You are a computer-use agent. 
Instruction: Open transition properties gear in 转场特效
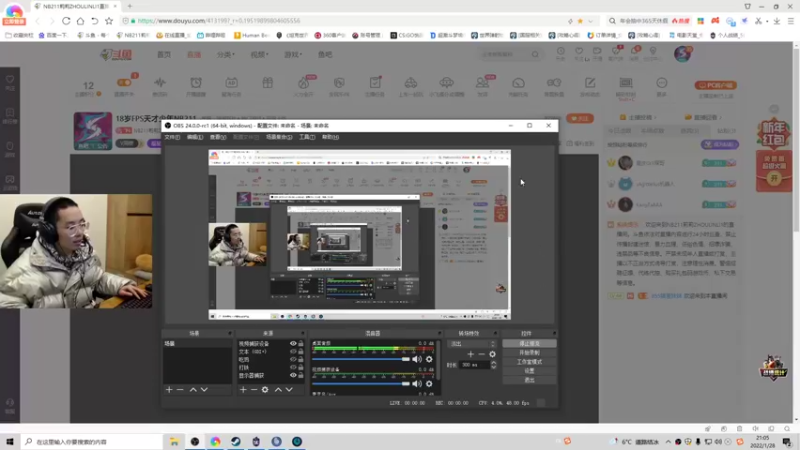492,354
